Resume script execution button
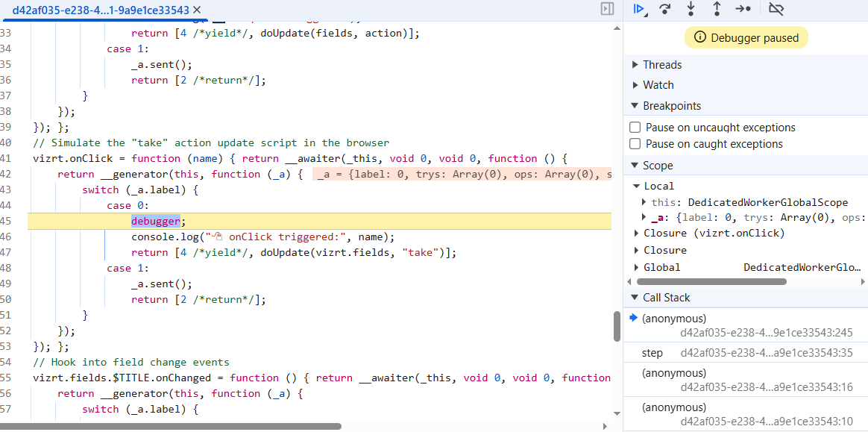This screenshot has width=868, height=432. 638,9
